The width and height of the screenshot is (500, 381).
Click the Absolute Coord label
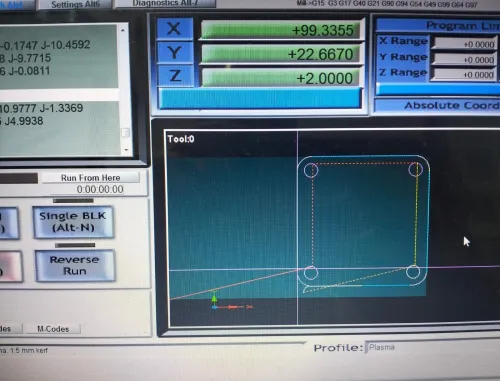pyautogui.click(x=452, y=105)
